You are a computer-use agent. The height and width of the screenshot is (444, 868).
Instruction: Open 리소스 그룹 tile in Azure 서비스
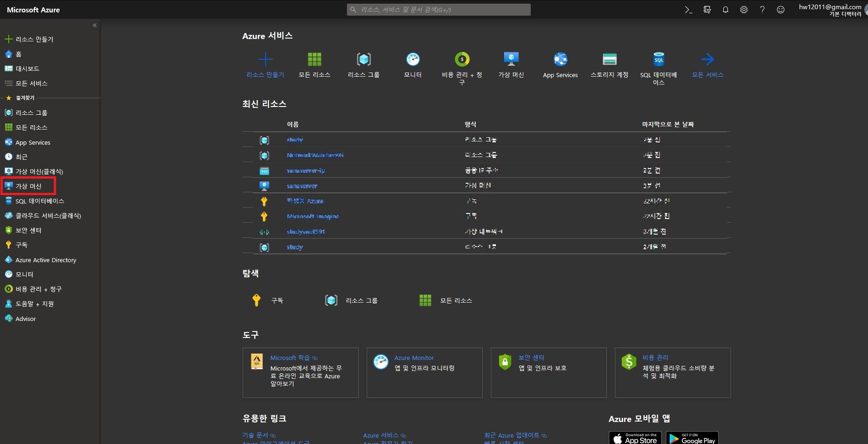coord(363,65)
